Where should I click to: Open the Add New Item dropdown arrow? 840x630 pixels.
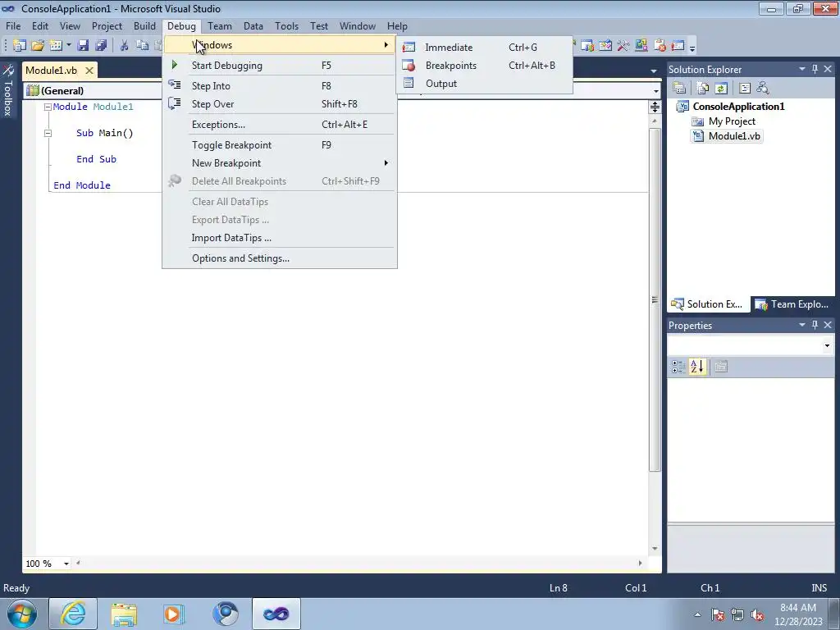point(69,46)
